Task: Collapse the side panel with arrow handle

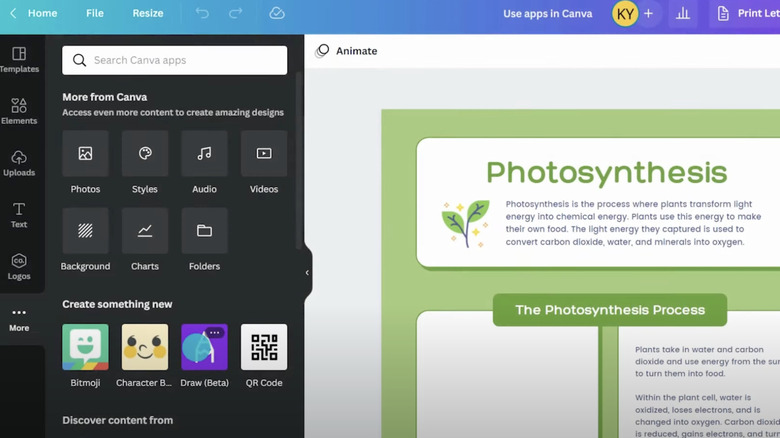Action: [x=307, y=272]
